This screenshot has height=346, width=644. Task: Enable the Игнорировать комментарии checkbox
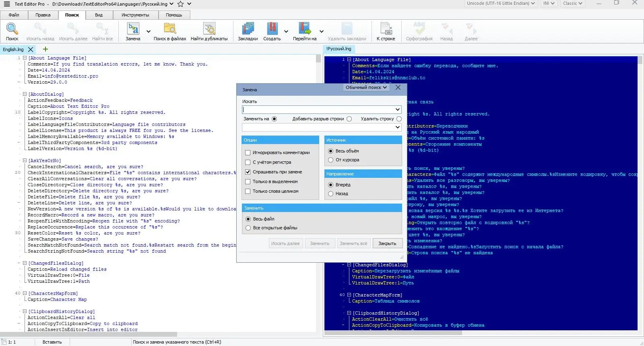(x=248, y=153)
